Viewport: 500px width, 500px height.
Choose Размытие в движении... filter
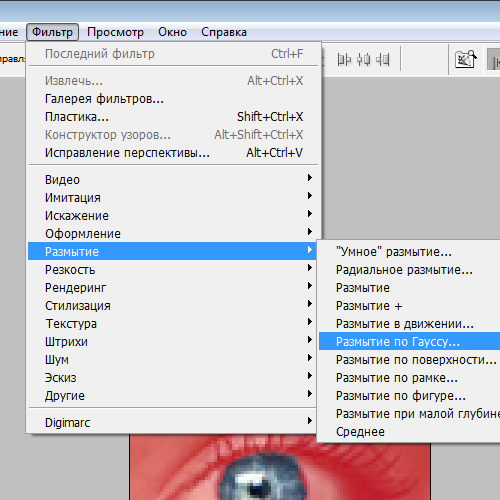(409, 324)
